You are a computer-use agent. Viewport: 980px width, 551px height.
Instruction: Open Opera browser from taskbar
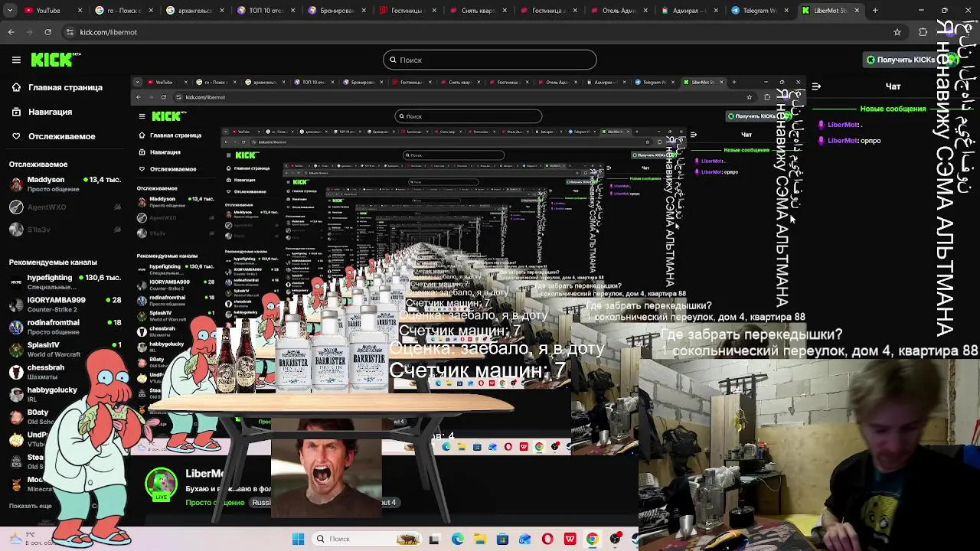pos(547,539)
